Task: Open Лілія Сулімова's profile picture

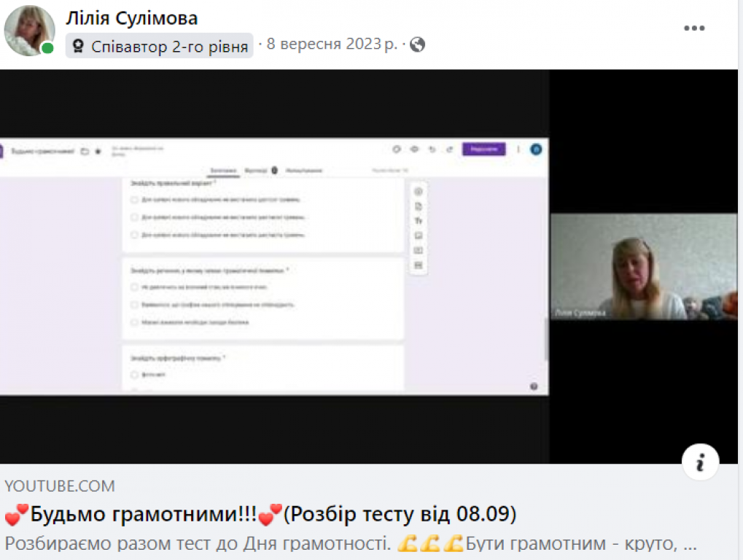Action: pos(29,30)
